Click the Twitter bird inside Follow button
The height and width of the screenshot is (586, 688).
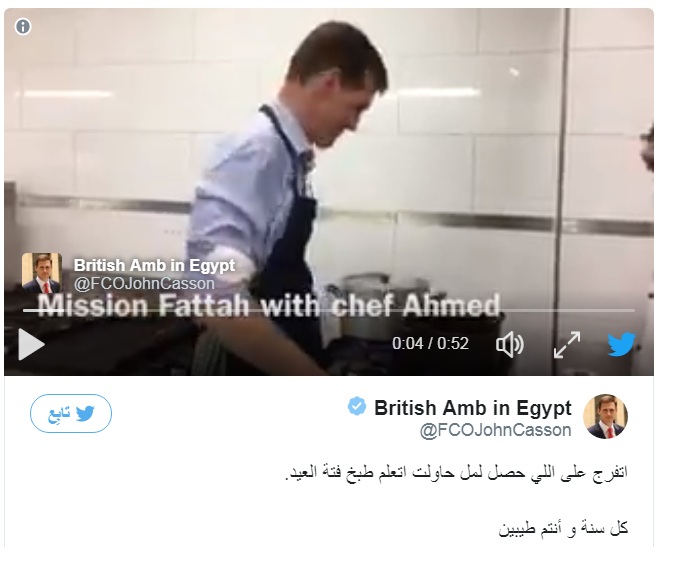pos(85,413)
